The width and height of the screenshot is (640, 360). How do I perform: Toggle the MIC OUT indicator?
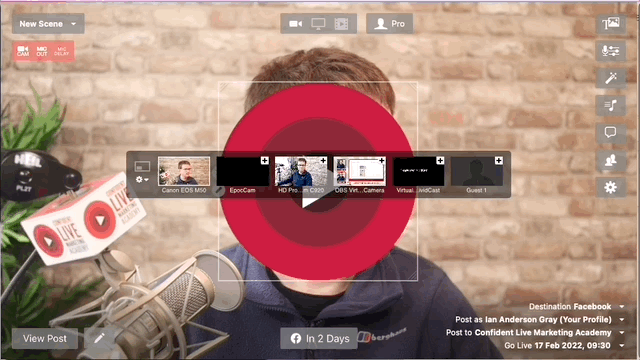click(x=42, y=51)
